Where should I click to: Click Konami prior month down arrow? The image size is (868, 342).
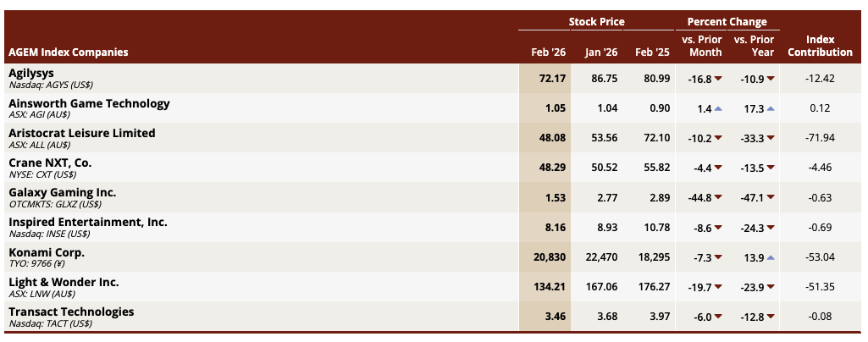718,258
